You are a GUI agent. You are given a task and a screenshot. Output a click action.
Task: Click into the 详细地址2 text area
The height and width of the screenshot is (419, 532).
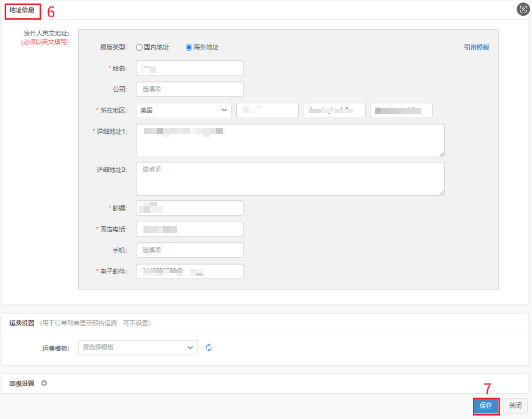pos(290,179)
